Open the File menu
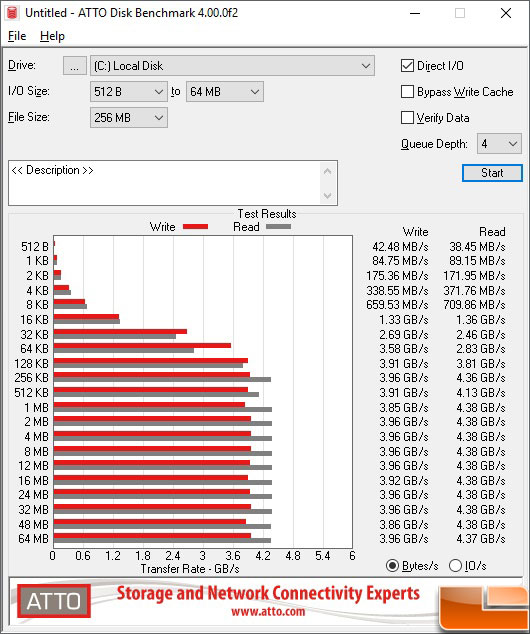This screenshot has height=634, width=530. 17,36
